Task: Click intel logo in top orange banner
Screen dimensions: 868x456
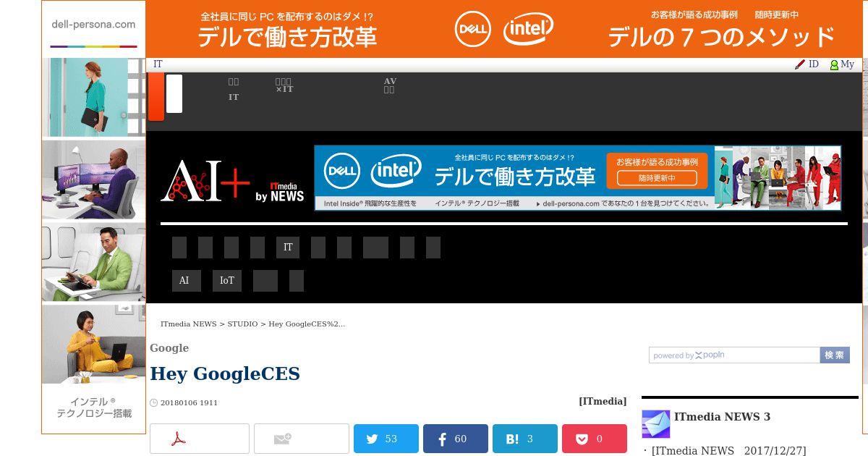Action: click(x=529, y=29)
